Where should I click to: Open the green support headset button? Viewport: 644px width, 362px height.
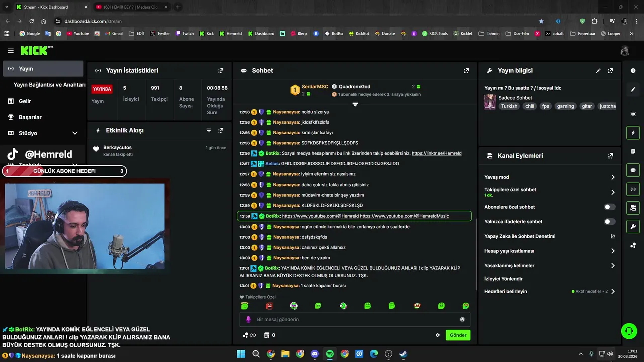point(629,331)
